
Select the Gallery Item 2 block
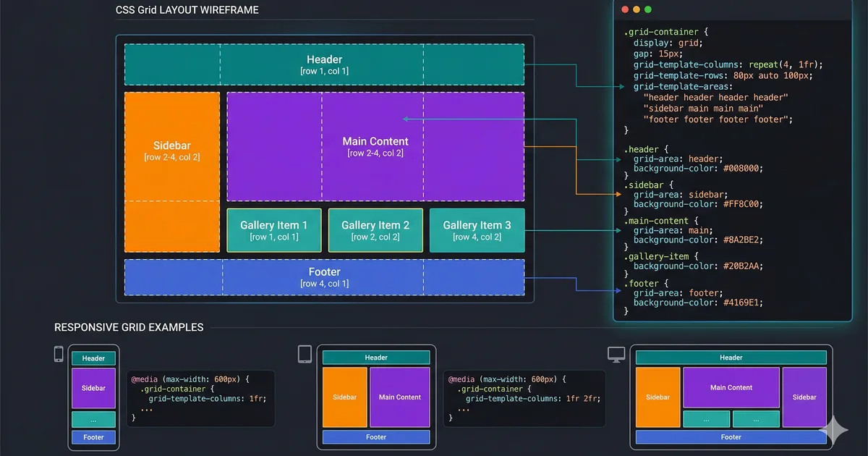coord(375,230)
